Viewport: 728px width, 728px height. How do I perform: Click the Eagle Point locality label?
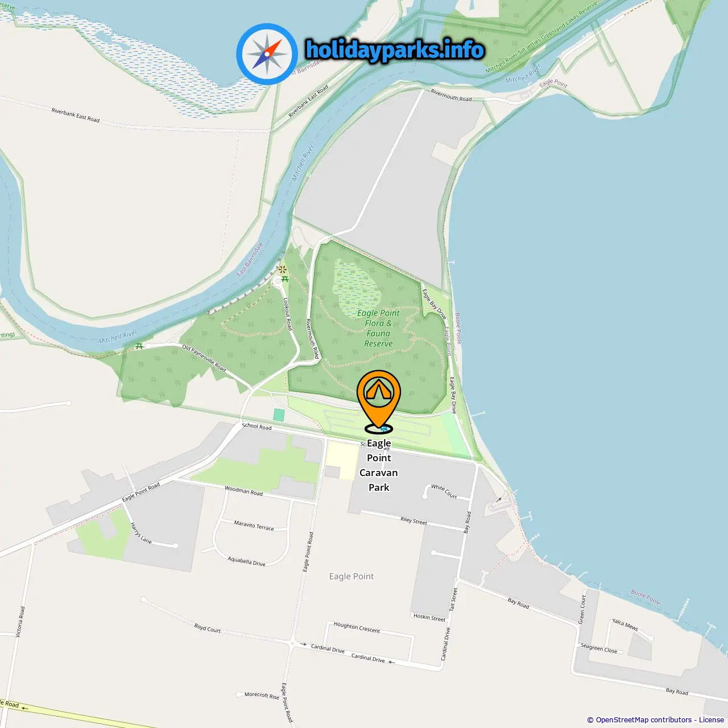(x=351, y=576)
